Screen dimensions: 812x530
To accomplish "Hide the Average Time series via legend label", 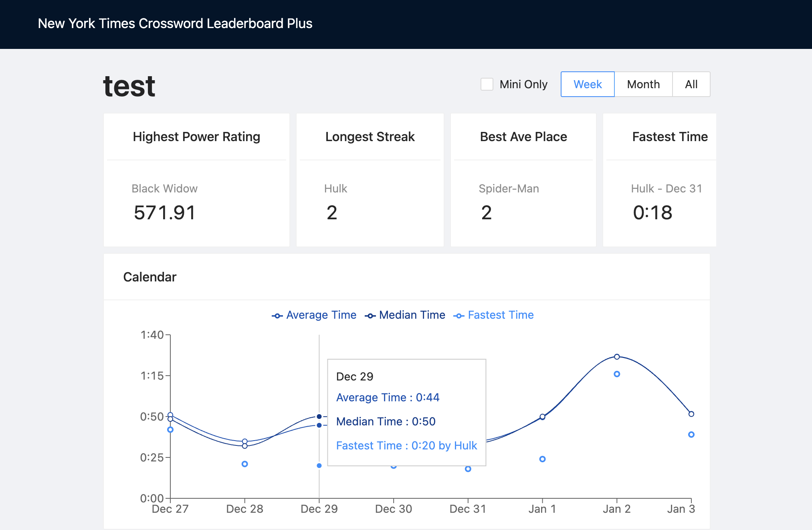I will (321, 315).
